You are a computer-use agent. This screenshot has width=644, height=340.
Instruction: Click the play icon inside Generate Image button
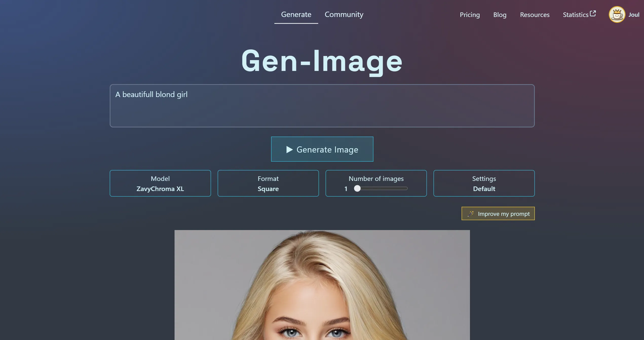click(289, 149)
